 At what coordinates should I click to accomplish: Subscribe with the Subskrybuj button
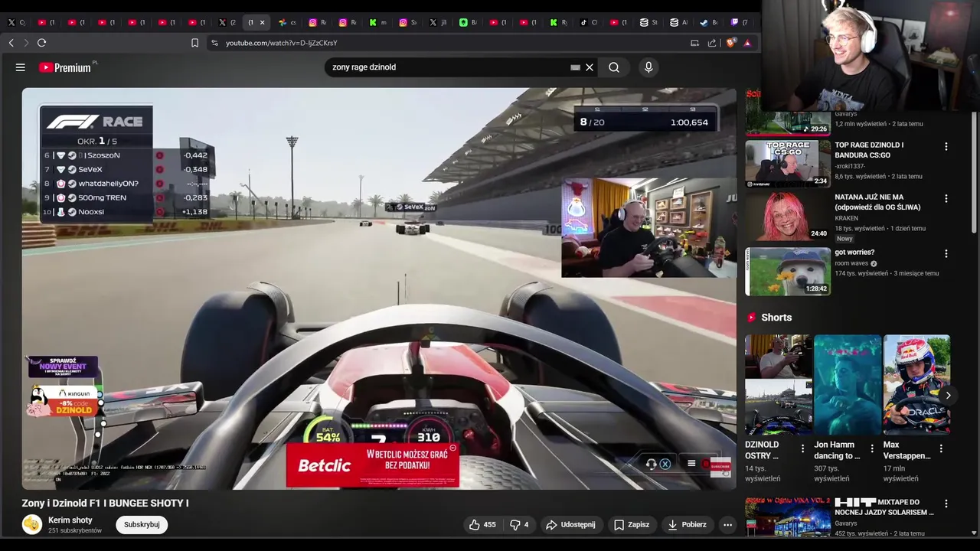pyautogui.click(x=142, y=524)
